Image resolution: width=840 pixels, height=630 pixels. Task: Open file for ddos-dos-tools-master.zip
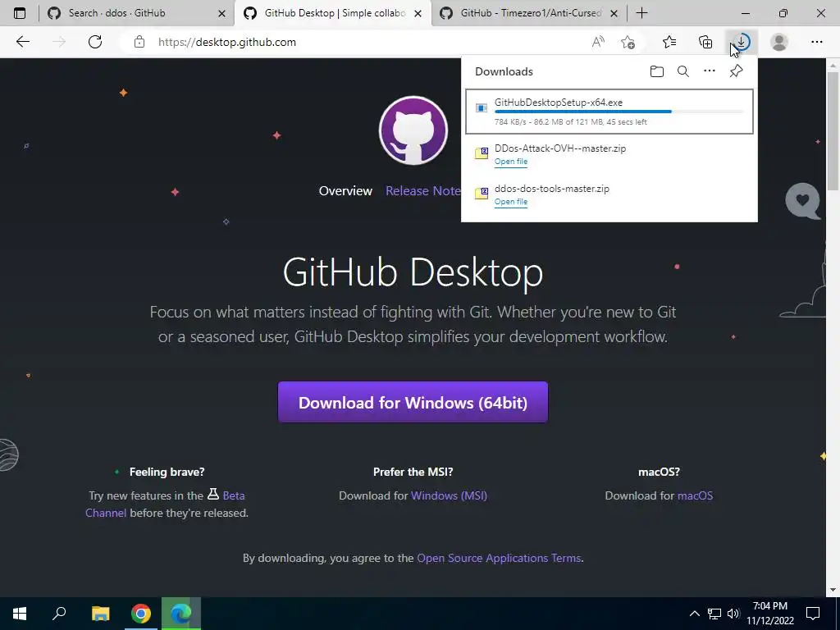(510, 202)
